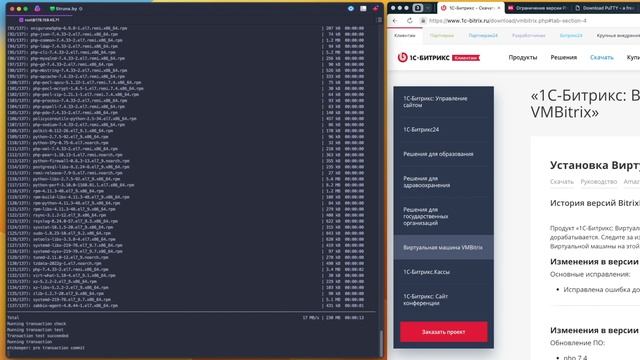This screenshot has height=360, width=640.
Task: Select 1С-Битрикс: Сайт конференции in sidebar
Action: (x=443, y=300)
